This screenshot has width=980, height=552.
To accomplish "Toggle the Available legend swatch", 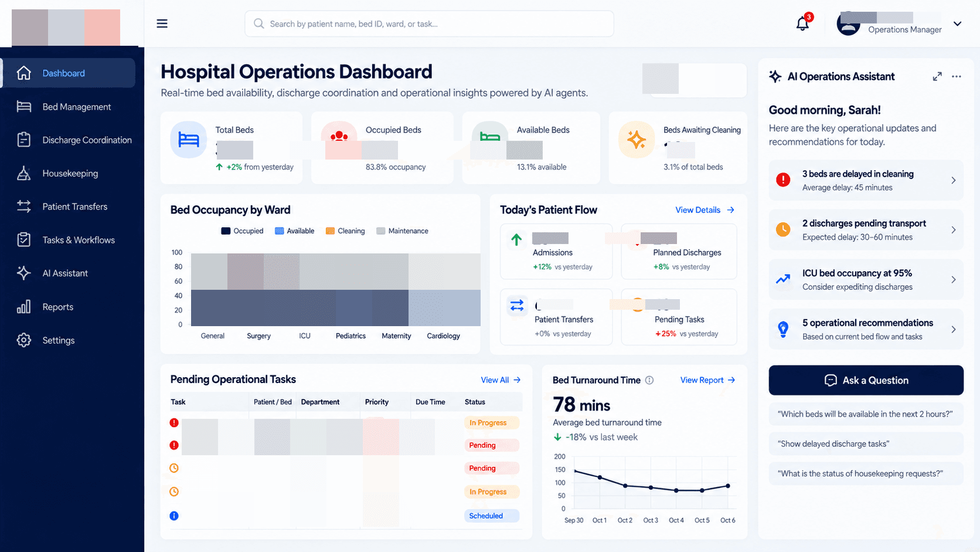I will point(280,231).
